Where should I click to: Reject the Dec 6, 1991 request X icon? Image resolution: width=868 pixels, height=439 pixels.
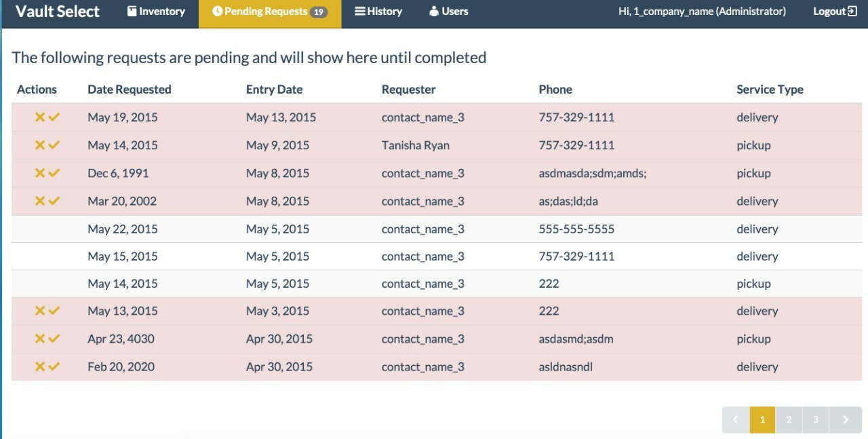(40, 173)
